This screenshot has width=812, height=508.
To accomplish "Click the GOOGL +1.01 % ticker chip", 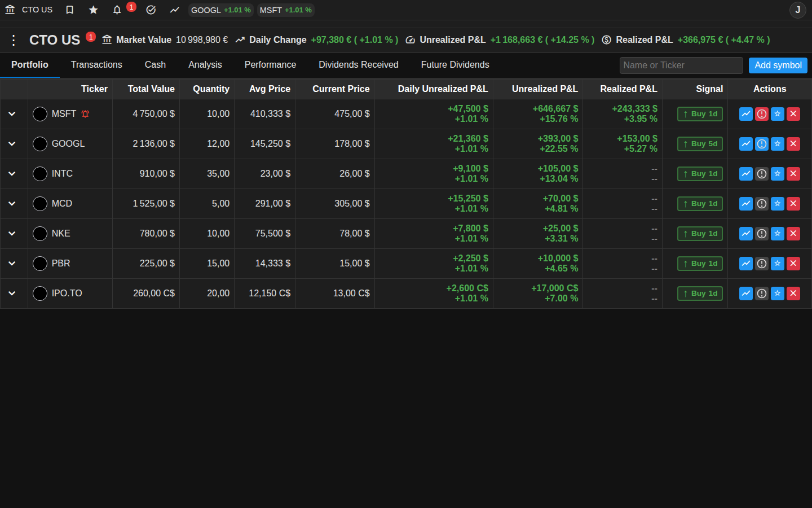I will 220,10.
